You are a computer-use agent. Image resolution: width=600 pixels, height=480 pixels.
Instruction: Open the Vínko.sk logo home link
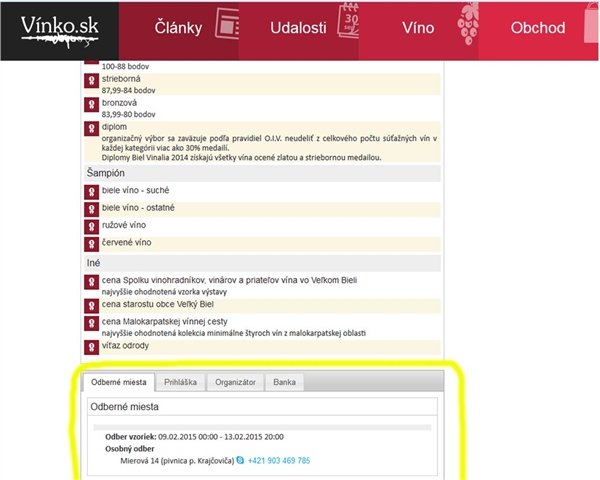tap(60, 31)
